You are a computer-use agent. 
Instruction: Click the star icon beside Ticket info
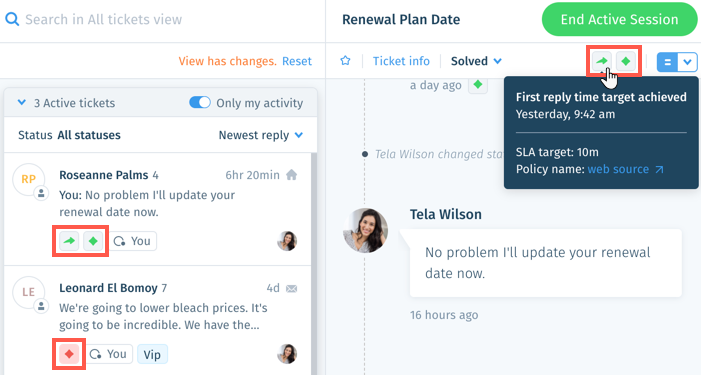click(345, 60)
